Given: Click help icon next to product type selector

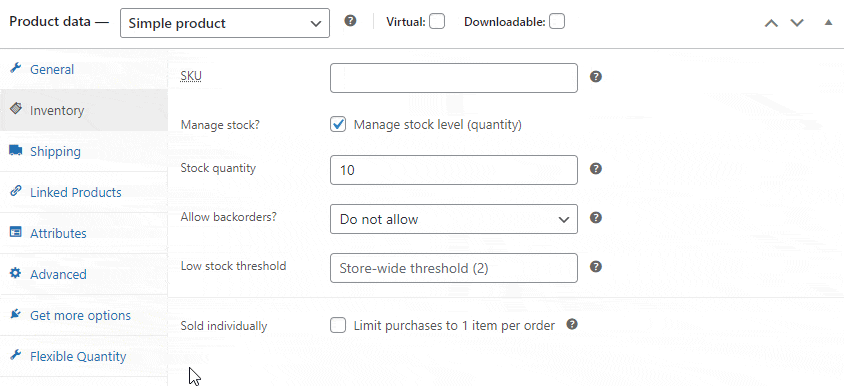Looking at the screenshot, I should pyautogui.click(x=350, y=21).
